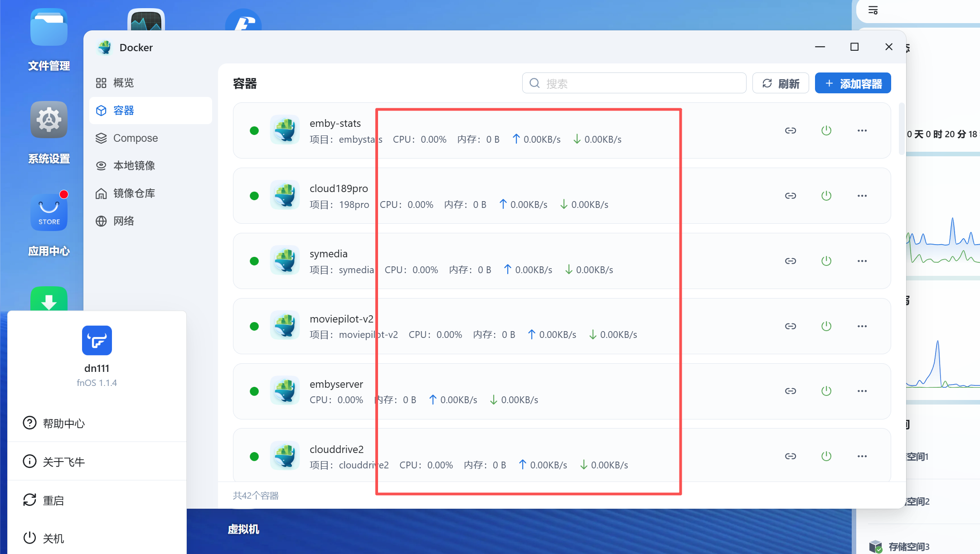The image size is (980, 554).
Task: Toggle power for embyserver container
Action: (826, 391)
